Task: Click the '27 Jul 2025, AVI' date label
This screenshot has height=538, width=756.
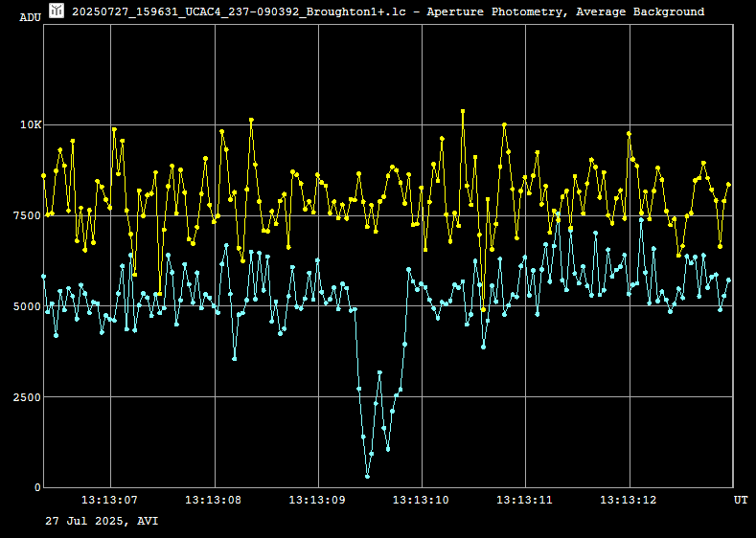Action: (102, 521)
